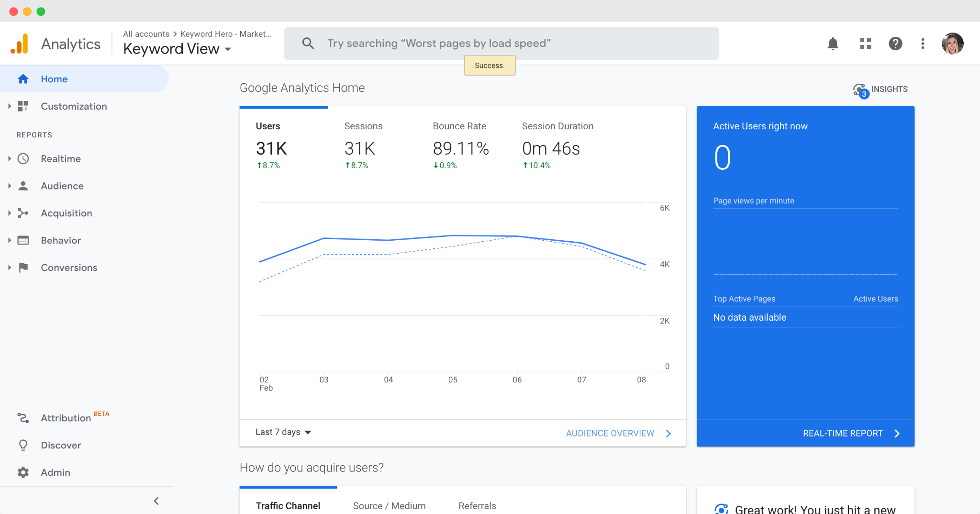Select the Audience icon in sidebar

pos(23,186)
